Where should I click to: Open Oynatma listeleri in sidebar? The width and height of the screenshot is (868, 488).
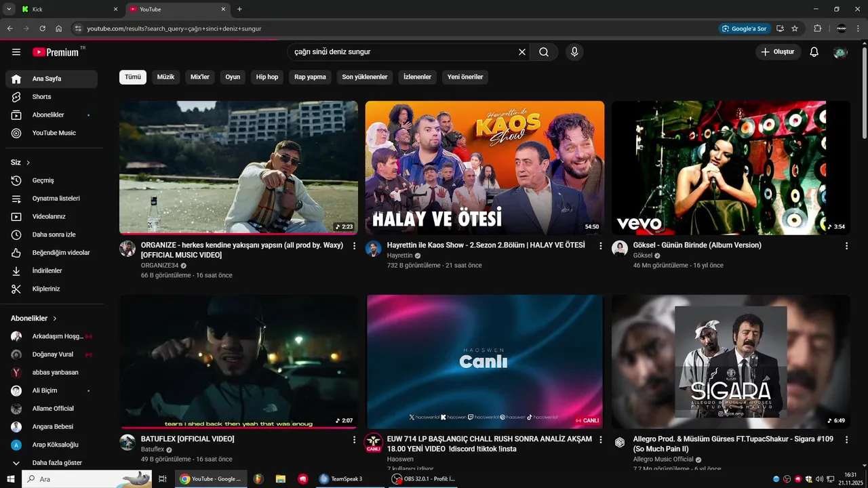click(x=52, y=199)
